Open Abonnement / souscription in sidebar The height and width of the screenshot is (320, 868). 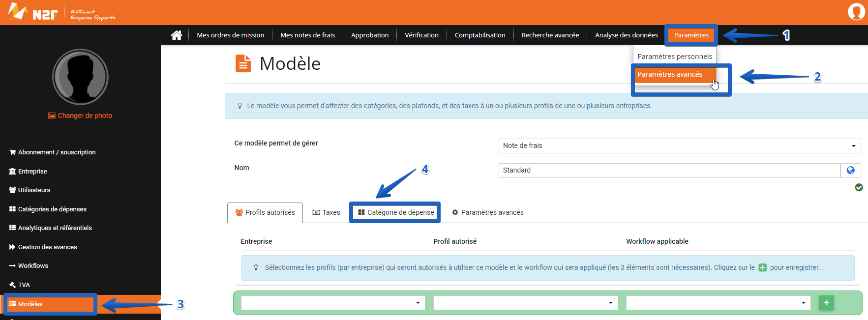tap(52, 152)
